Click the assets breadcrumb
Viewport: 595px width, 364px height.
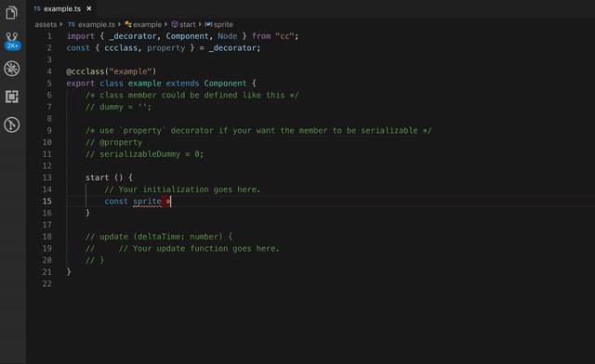46,24
